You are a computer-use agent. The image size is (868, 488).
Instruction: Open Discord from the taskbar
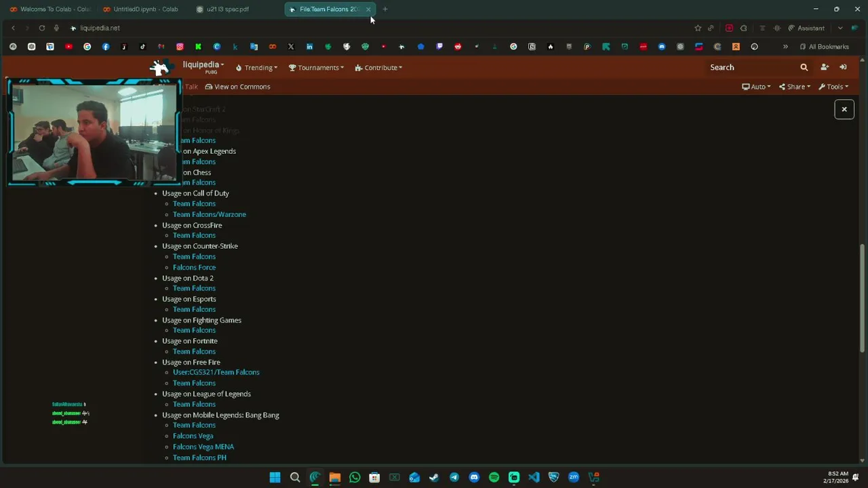(474, 477)
